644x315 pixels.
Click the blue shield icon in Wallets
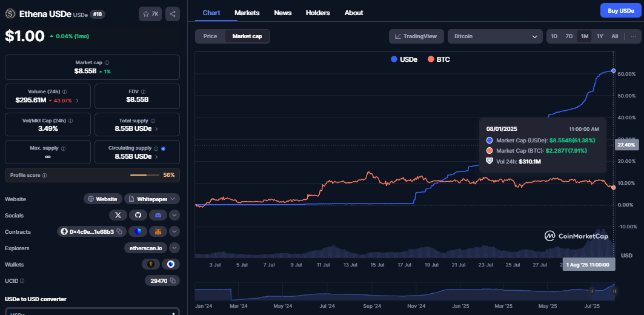point(171,264)
